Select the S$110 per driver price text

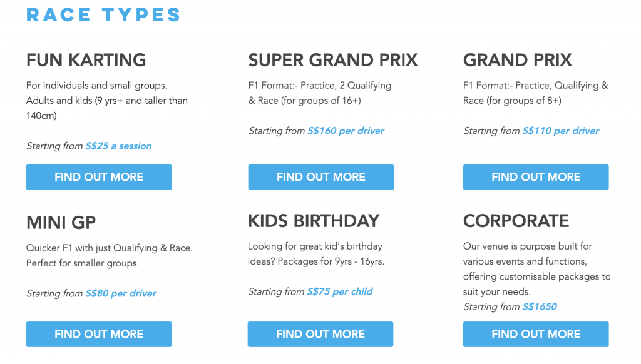tap(560, 131)
